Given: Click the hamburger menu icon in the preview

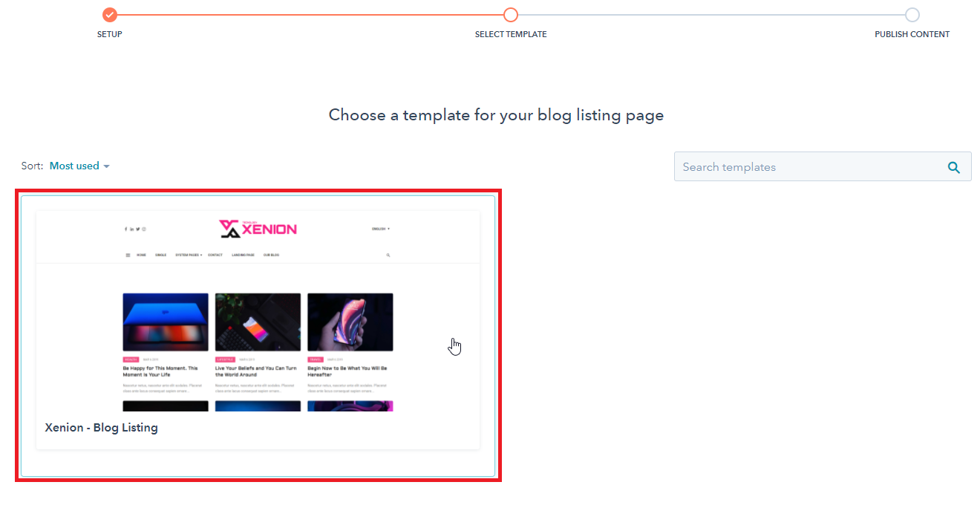Looking at the screenshot, I should coord(128,255).
